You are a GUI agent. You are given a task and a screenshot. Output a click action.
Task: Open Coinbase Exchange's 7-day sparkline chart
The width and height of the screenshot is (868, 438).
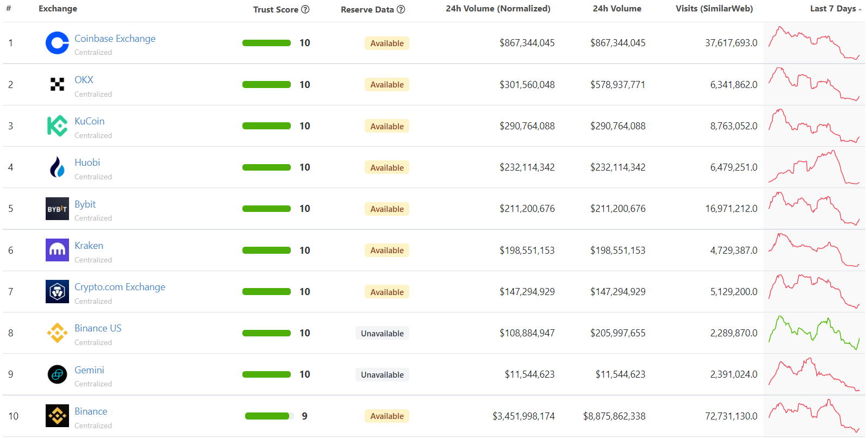(814, 43)
